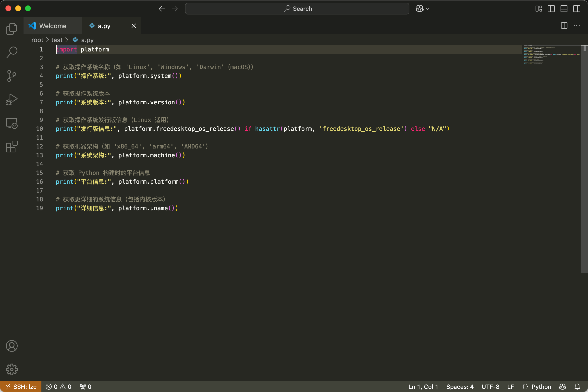
Task: Open the Source Control view
Action: (x=12, y=76)
